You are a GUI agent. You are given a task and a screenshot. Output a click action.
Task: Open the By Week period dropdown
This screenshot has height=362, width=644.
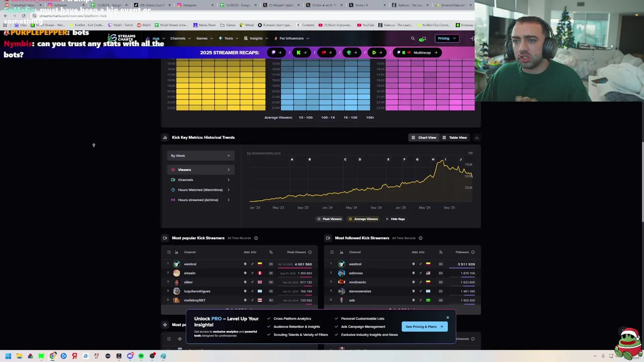click(200, 155)
